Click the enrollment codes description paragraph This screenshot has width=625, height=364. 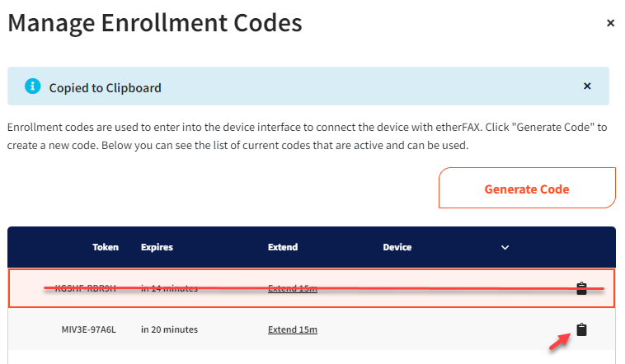[x=305, y=137]
